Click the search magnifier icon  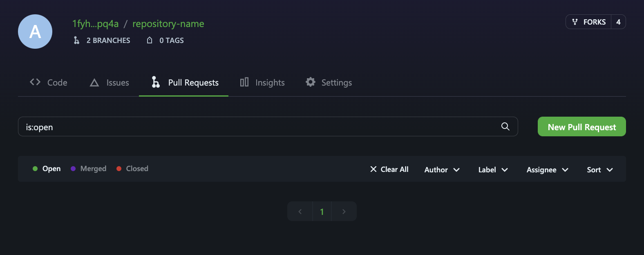pos(505,126)
